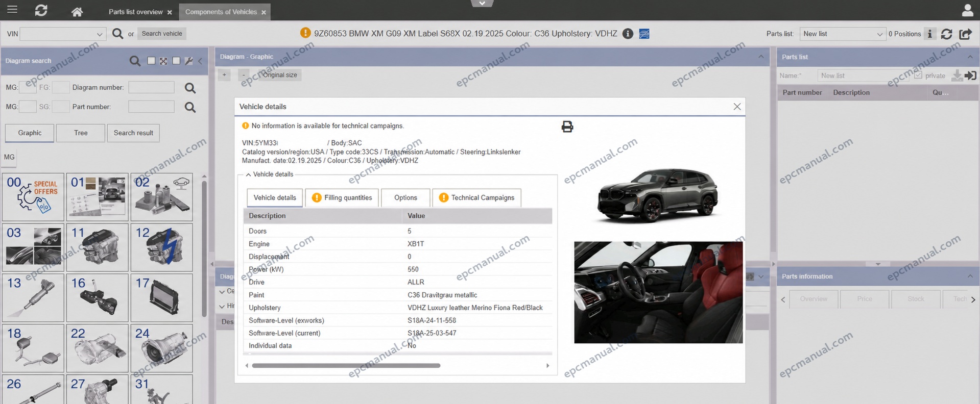Select the Graphic view button
The height and width of the screenshot is (404, 980).
(x=30, y=133)
